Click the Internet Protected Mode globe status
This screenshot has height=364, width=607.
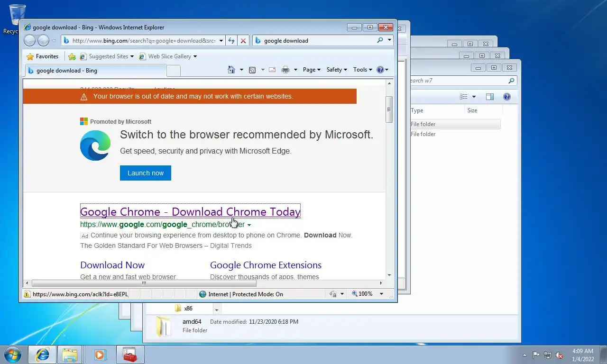click(241, 294)
